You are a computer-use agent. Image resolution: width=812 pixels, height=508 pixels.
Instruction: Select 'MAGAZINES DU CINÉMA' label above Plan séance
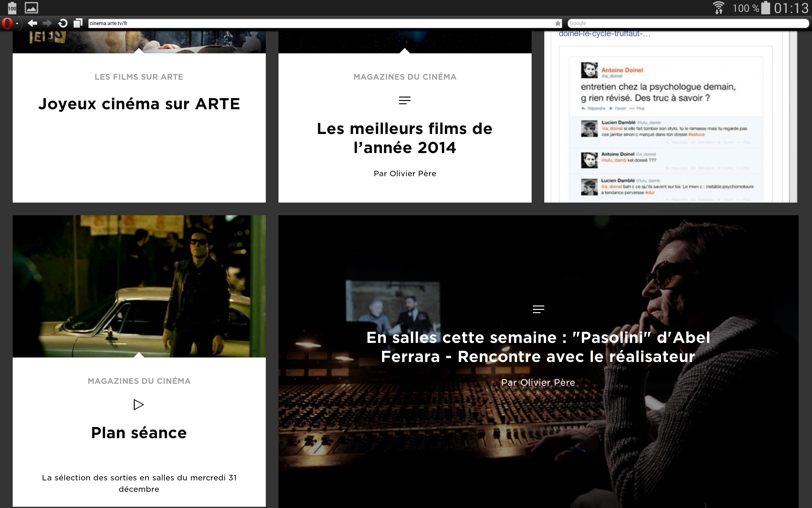pos(139,381)
